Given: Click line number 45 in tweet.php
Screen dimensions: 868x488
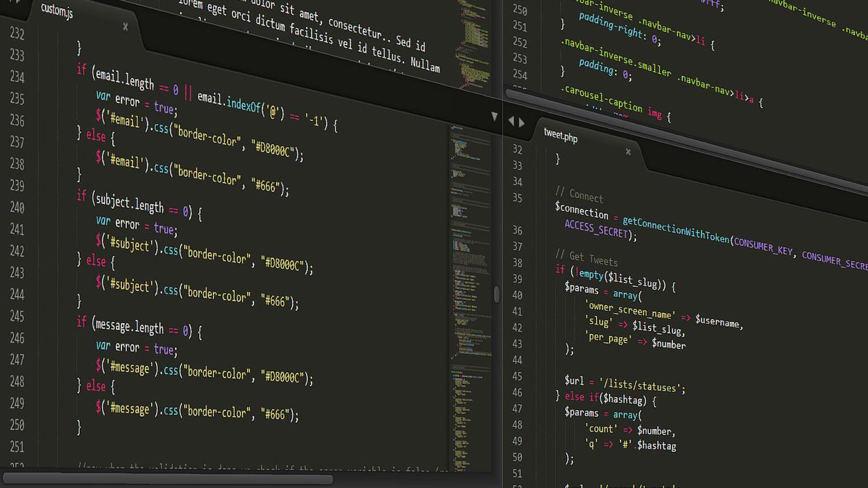Looking at the screenshot, I should tap(517, 376).
